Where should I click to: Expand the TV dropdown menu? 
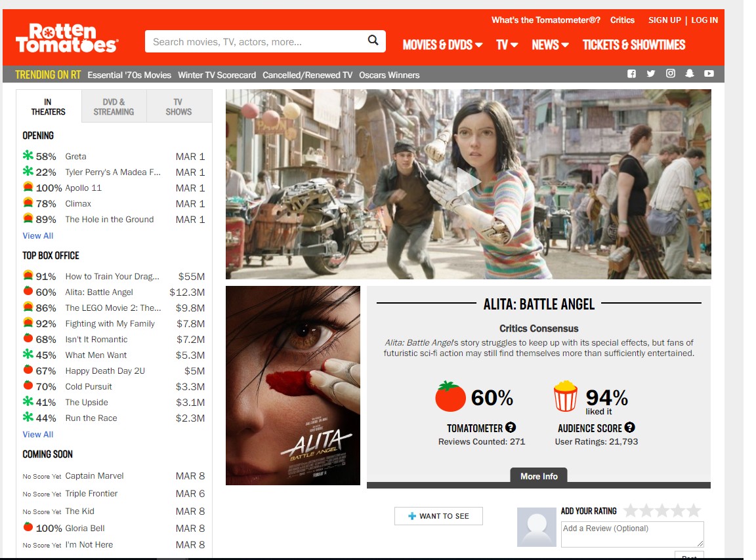pyautogui.click(x=507, y=45)
